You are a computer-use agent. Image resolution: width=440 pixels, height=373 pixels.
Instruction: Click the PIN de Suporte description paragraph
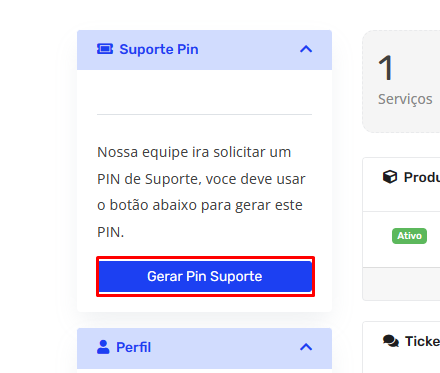point(201,192)
